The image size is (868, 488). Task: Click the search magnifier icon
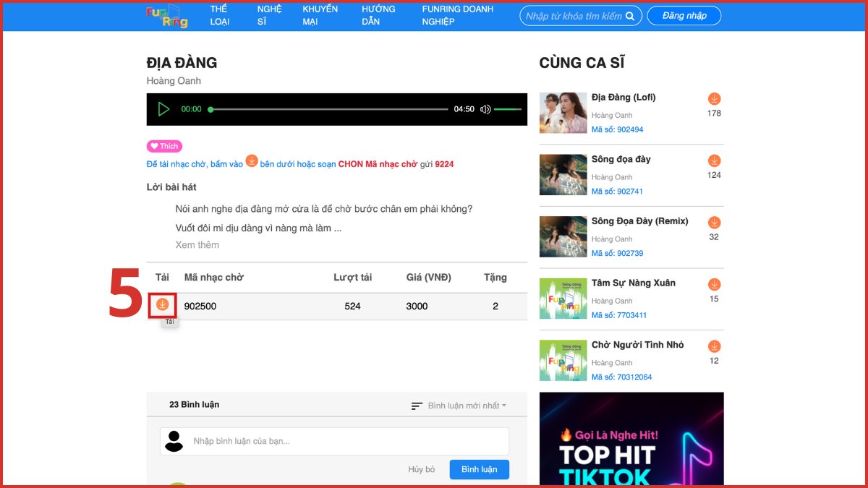(x=630, y=15)
